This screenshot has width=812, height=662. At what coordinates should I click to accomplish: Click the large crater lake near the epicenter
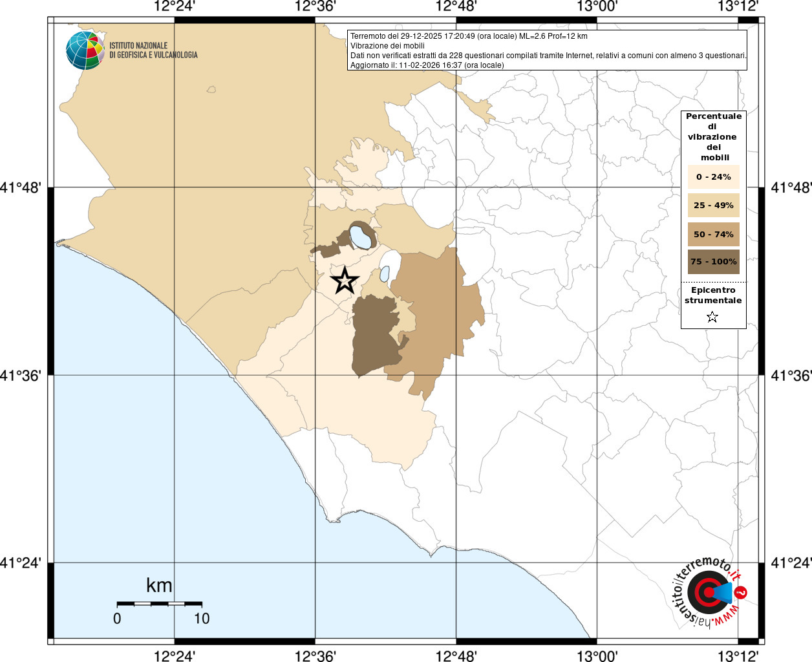[361, 236]
